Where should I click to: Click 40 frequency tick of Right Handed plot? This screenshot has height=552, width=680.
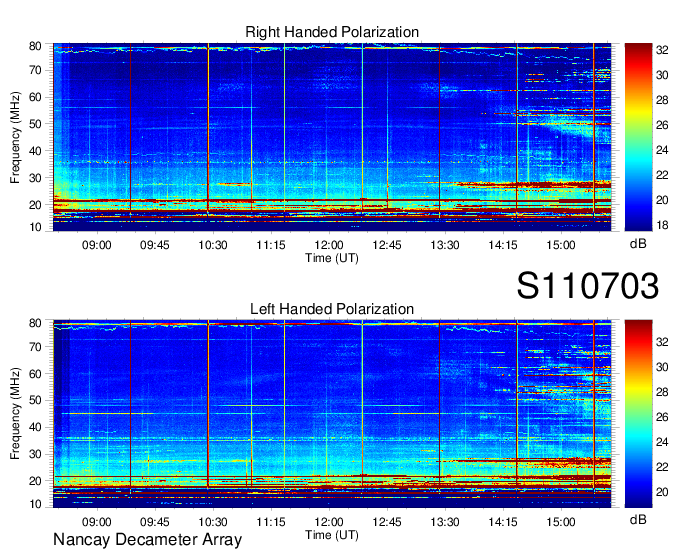tap(35, 151)
